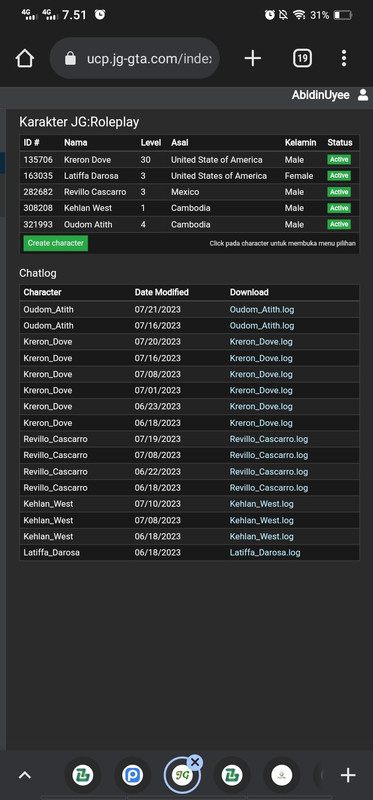Tap the AbidinUyee user profile icon
The image size is (373, 800).
click(363, 95)
